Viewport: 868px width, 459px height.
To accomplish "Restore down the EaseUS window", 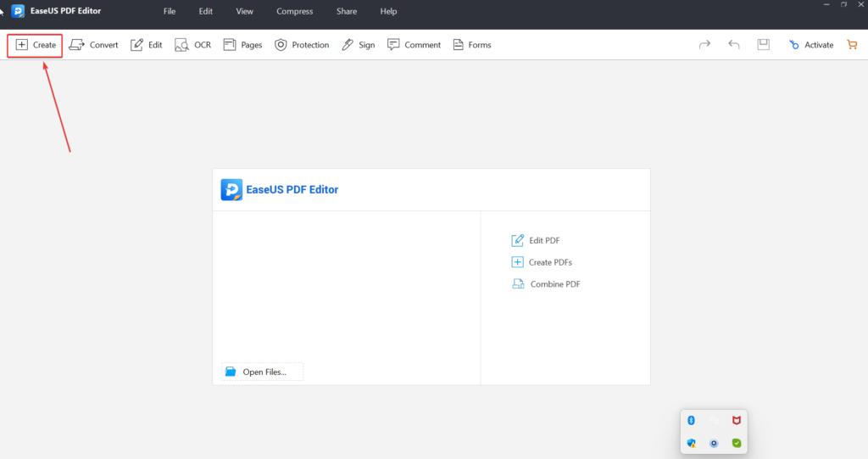I will [843, 4].
